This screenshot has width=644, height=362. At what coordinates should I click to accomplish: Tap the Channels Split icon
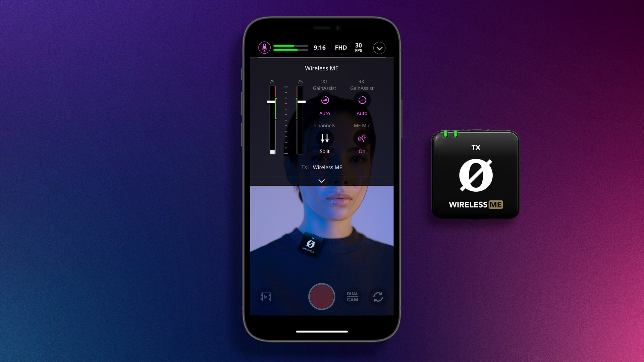[324, 138]
